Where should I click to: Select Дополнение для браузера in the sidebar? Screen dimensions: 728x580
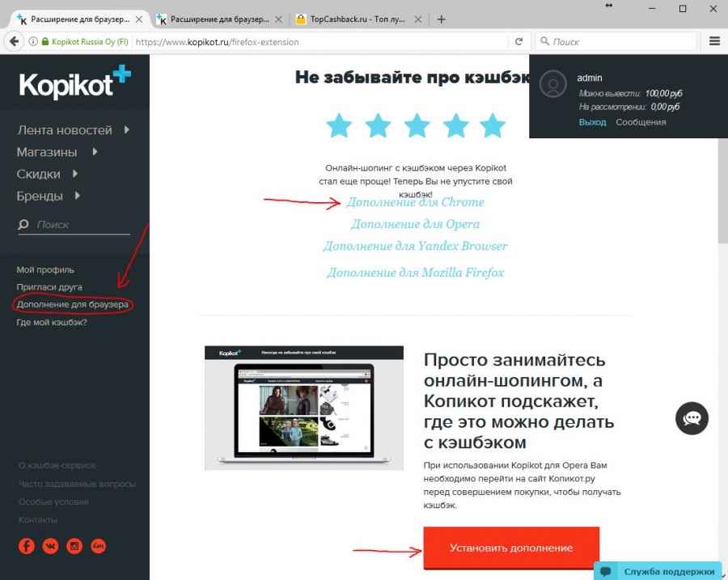click(73, 305)
